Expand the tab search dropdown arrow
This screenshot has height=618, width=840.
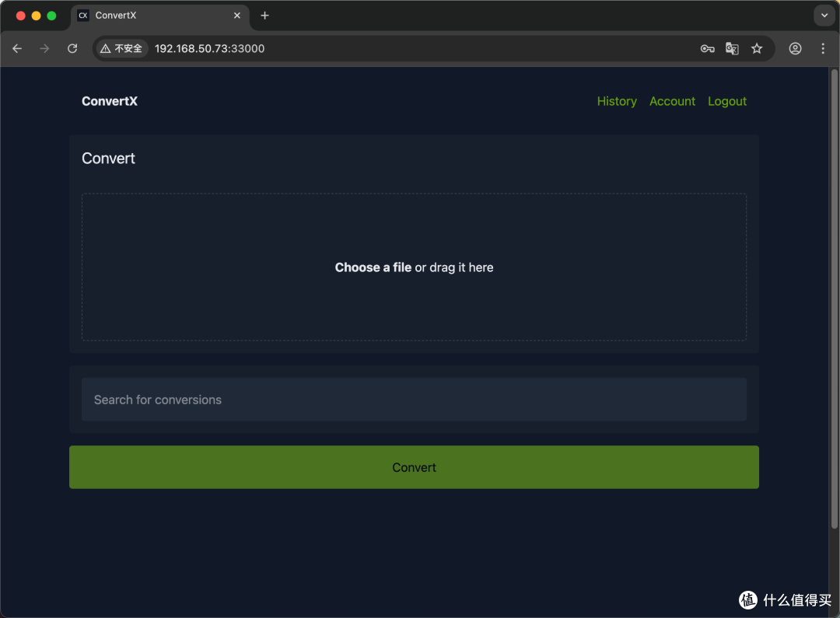click(824, 16)
